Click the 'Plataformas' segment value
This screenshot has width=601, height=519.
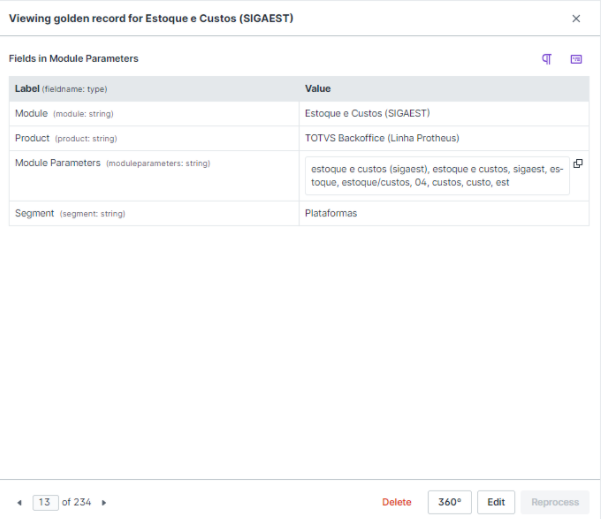(x=331, y=213)
